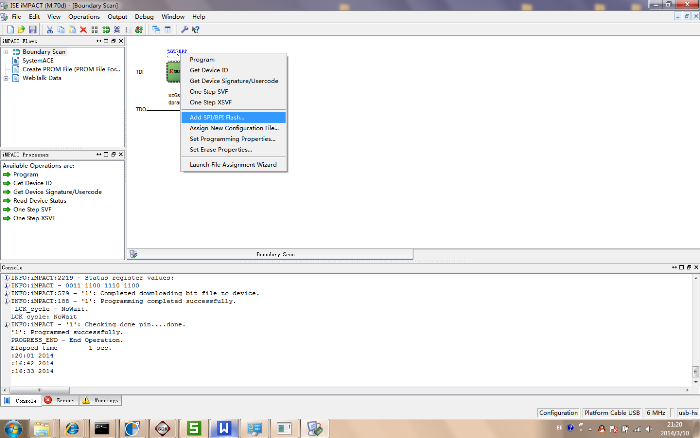
Task: Choose Assign New Configuration File menu entry
Action: pos(231,128)
